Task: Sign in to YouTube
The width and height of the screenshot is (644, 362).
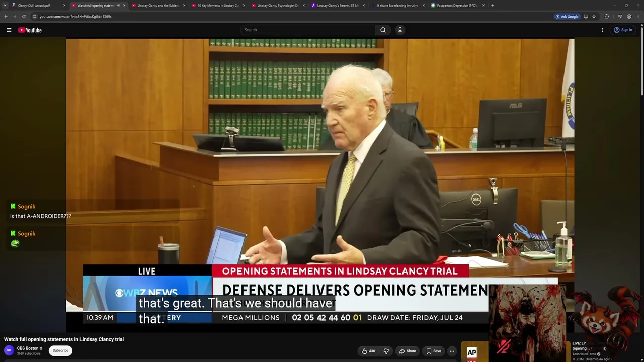Action: 623,30
